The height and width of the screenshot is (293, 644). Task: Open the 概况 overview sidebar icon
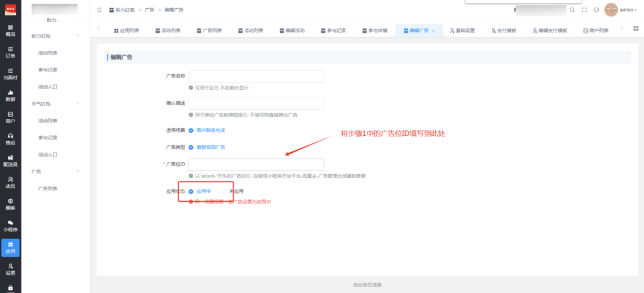click(x=10, y=31)
